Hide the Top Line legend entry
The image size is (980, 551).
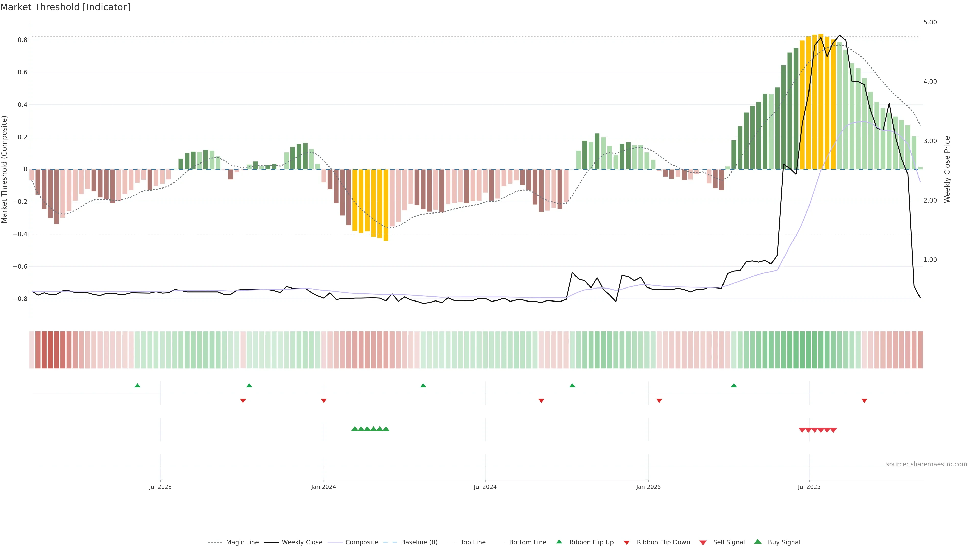point(473,542)
